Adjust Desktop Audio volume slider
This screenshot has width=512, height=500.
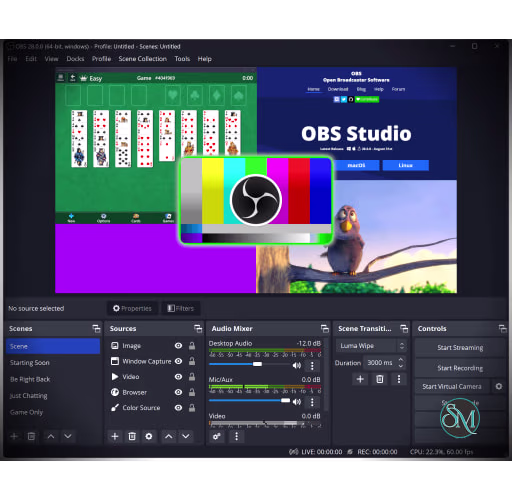(x=250, y=364)
